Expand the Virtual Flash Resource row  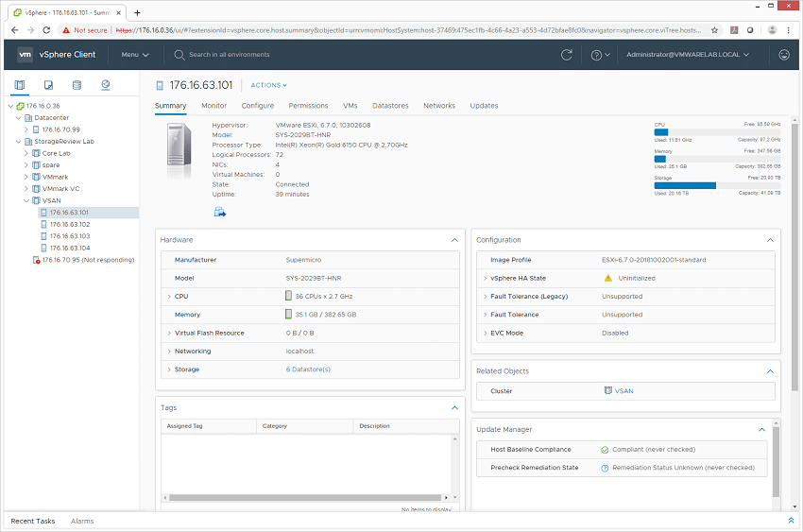[x=169, y=333]
